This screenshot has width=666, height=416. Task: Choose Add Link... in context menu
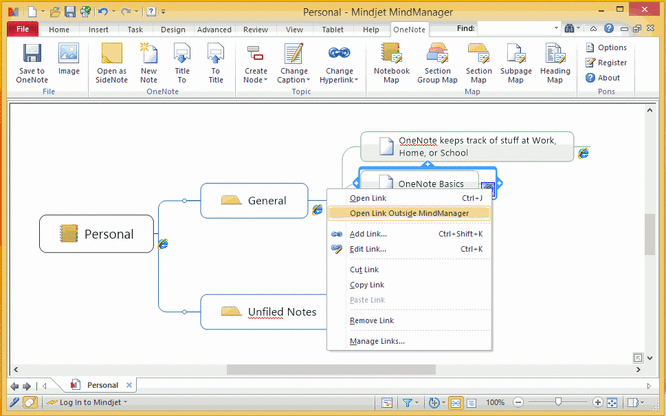(409, 234)
